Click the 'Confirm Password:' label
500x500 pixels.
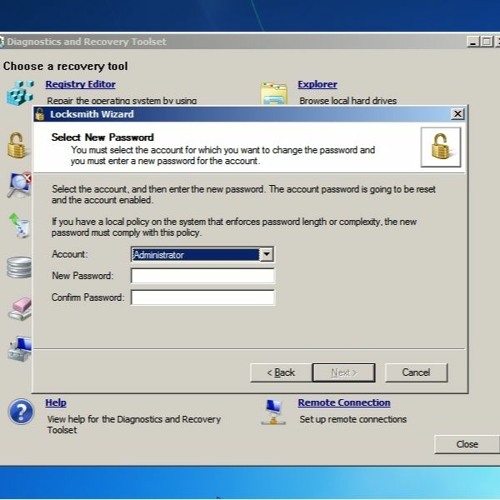tap(88, 297)
